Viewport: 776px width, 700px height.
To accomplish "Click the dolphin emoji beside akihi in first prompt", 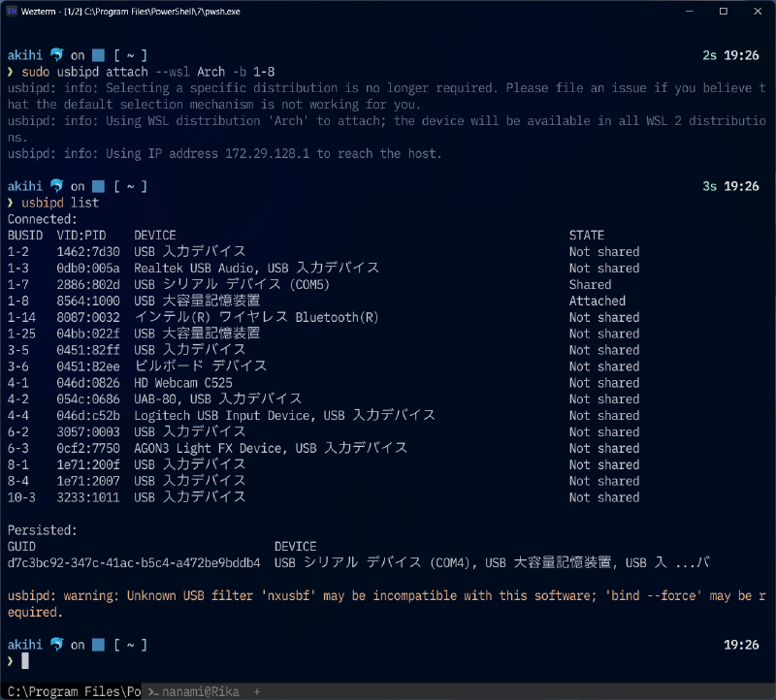I will (56, 54).
